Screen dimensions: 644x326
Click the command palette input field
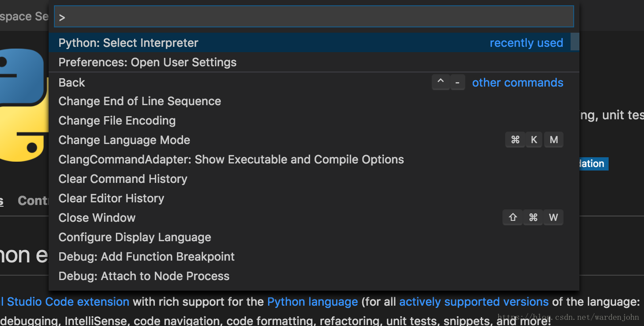click(314, 17)
